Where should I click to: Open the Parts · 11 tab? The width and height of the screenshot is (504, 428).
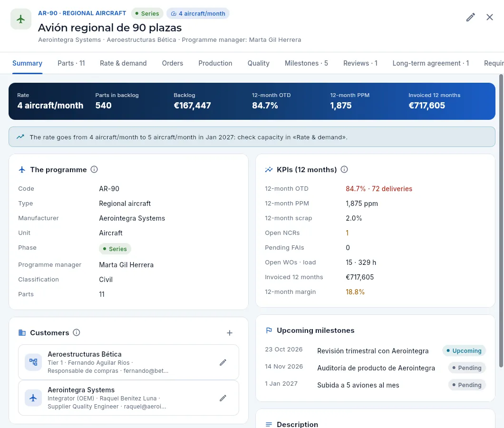tap(71, 63)
